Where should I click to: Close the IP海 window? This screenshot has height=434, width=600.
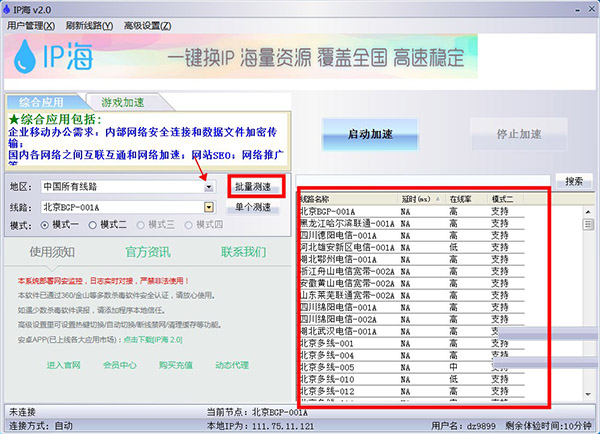pyautogui.click(x=592, y=9)
